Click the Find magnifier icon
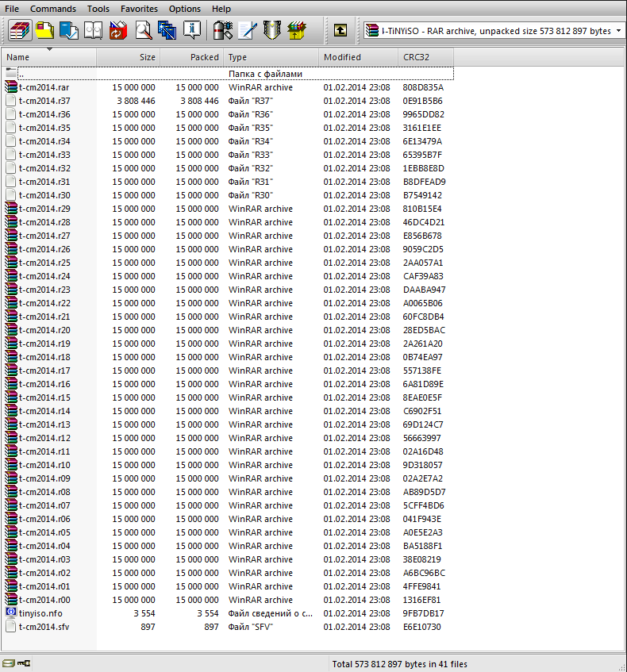Screen dimensions: 627x672 143,30
